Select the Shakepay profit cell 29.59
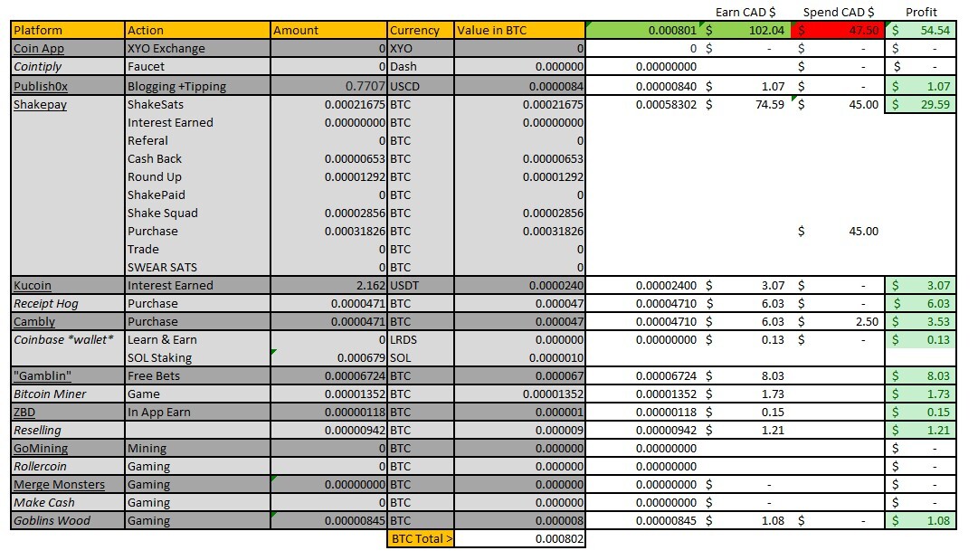978x560 pixels. tap(921, 105)
